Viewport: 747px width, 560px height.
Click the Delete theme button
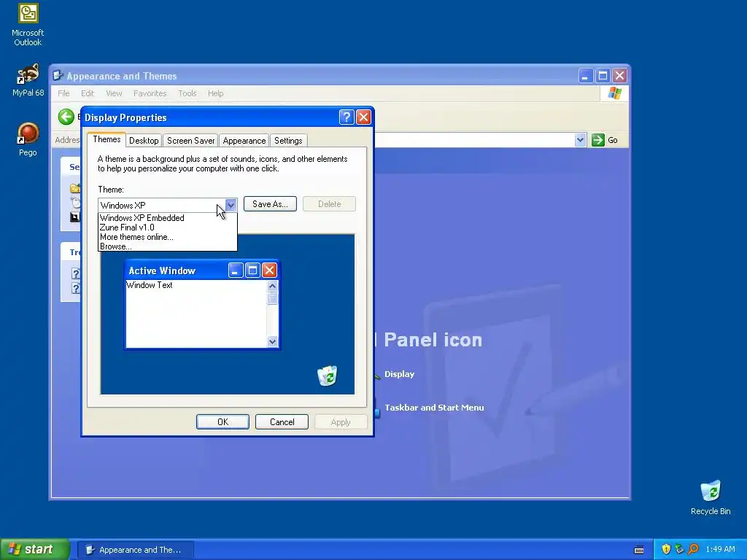tap(329, 204)
